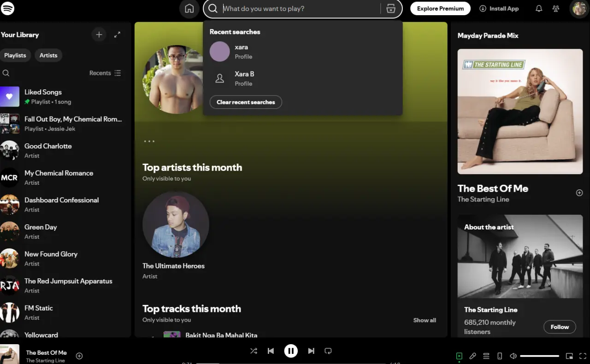590x364 pixels.
Task: Open Fall Out Boy, My Chemical Romance playlist
Action: pyautogui.click(x=65, y=123)
